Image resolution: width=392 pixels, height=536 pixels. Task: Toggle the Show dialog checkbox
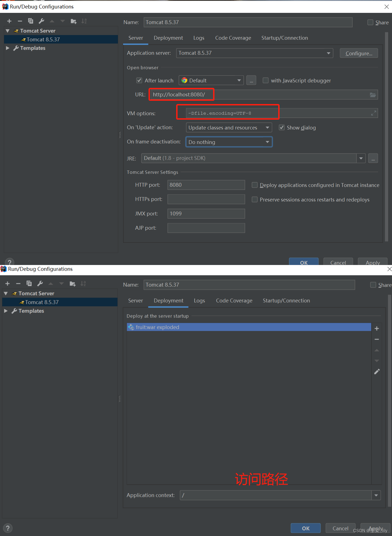pyautogui.click(x=281, y=128)
